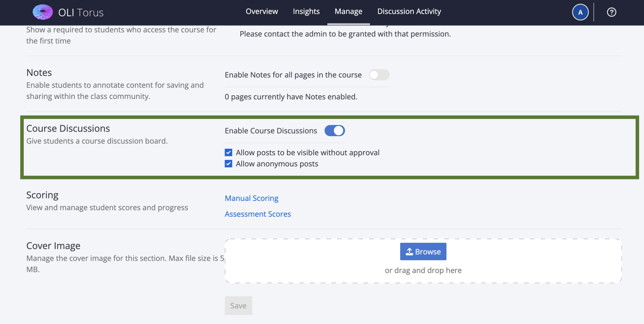Open the Discussion Activity tab
The height and width of the screenshot is (324, 644).
click(409, 12)
